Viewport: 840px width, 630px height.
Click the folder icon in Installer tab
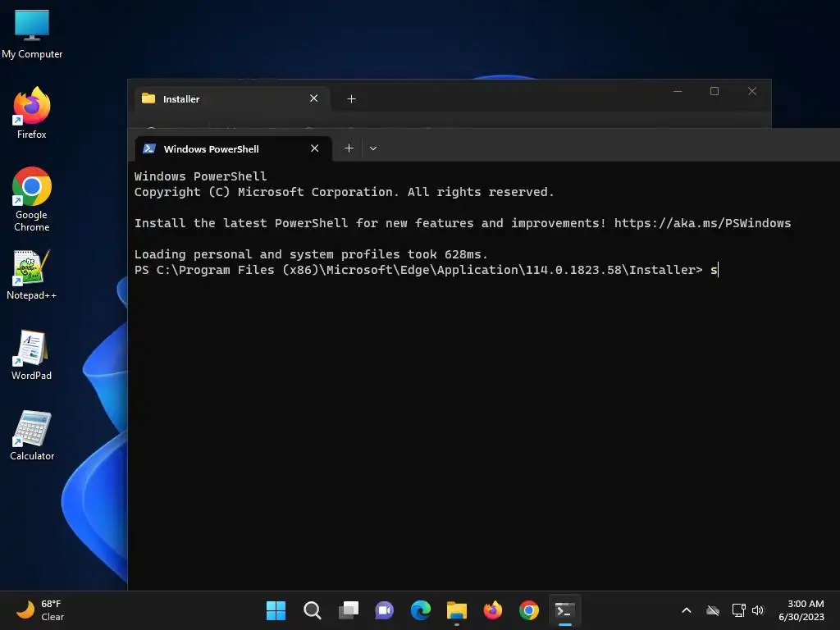(x=148, y=98)
